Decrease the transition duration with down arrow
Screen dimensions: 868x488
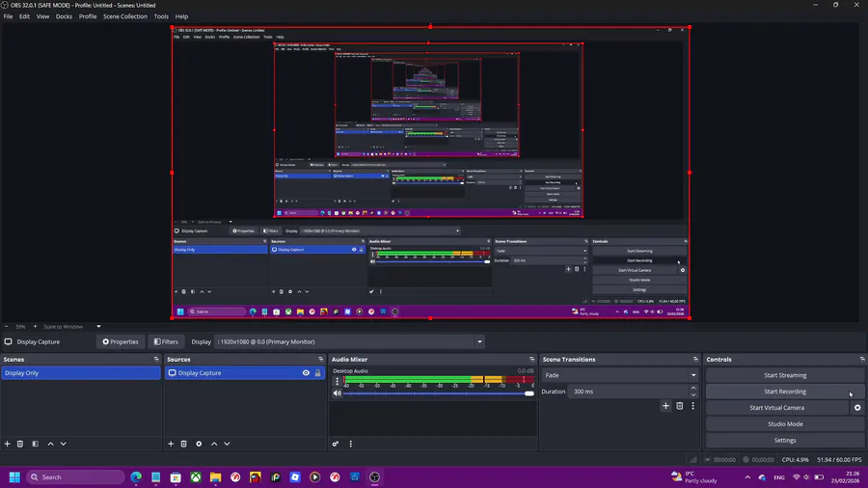point(693,394)
